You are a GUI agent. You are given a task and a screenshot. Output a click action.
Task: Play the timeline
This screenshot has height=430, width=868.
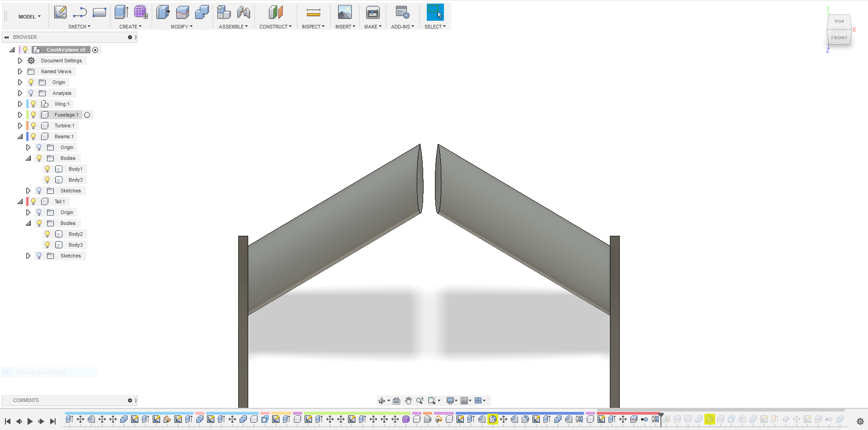tap(30, 421)
